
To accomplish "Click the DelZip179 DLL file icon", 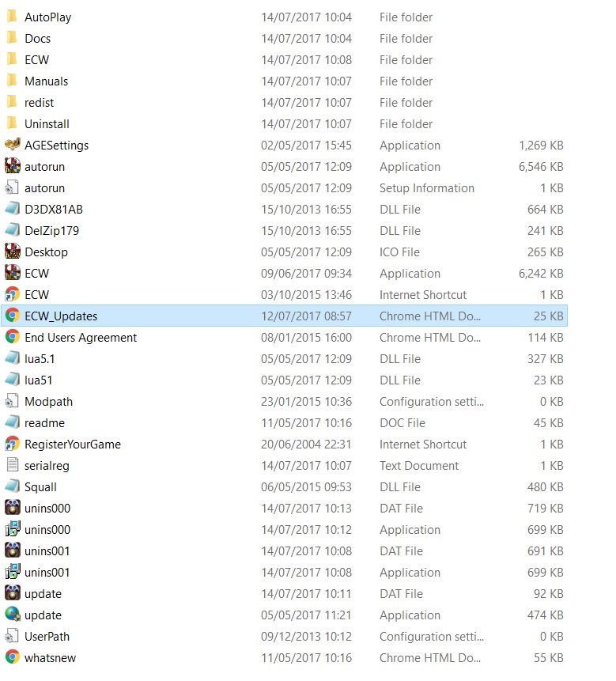I will click(x=12, y=229).
